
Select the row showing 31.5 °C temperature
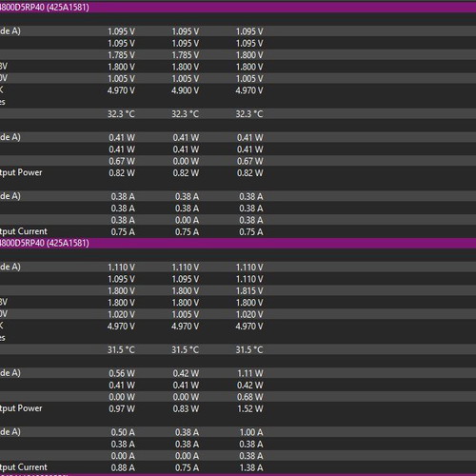[238, 349]
